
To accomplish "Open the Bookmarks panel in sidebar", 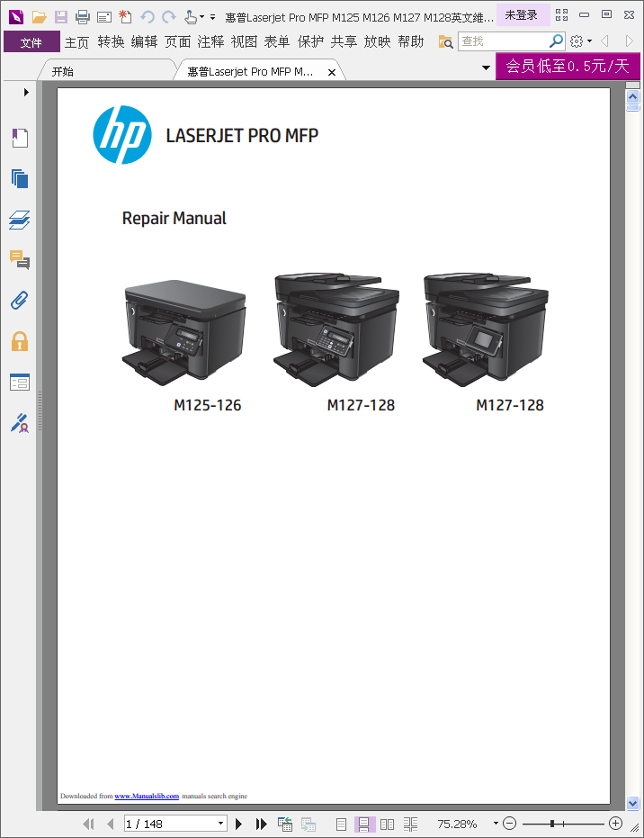I will (20, 138).
